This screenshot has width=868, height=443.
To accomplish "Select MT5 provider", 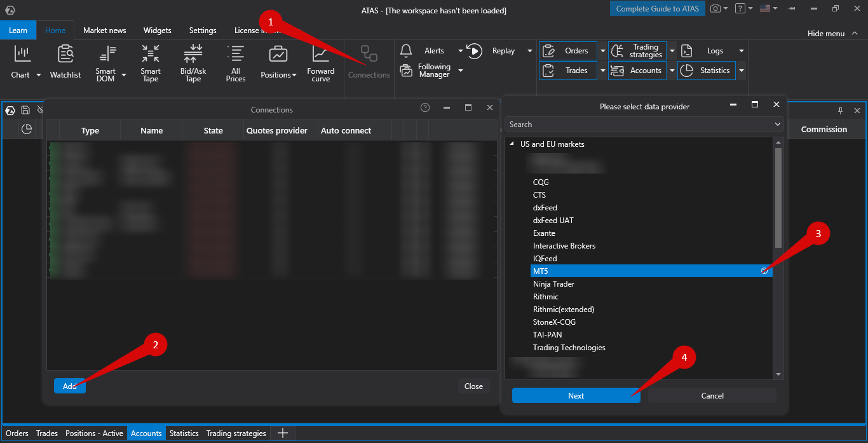I will (651, 271).
